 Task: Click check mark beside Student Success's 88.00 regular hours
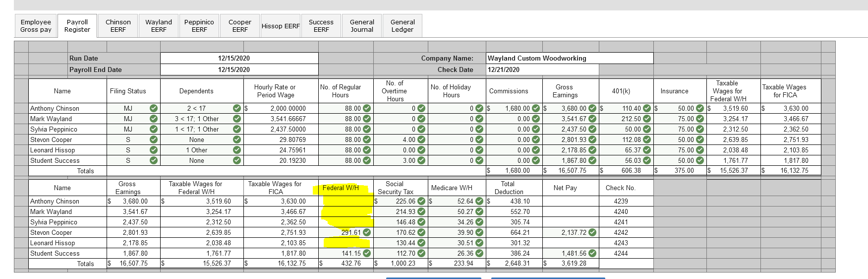[367, 160]
